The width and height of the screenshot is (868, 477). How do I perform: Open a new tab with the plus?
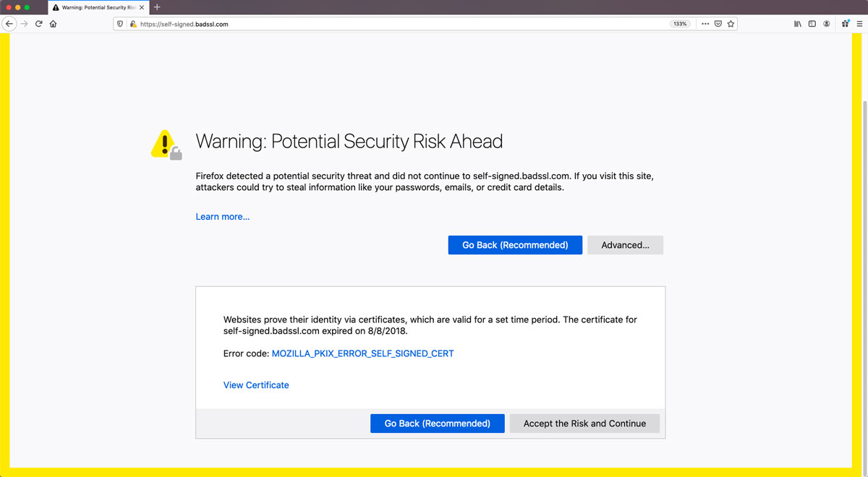pyautogui.click(x=157, y=7)
